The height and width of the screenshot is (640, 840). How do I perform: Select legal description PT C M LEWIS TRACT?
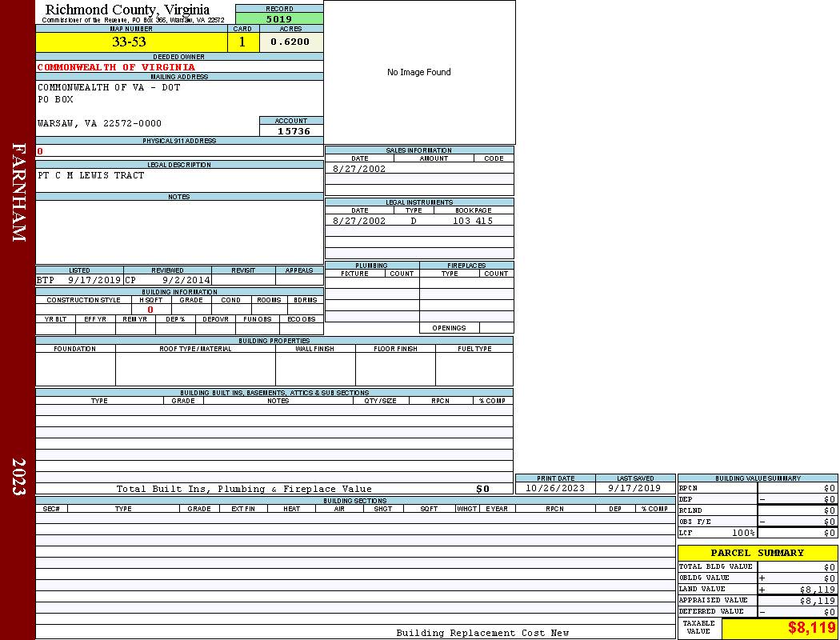coord(91,175)
